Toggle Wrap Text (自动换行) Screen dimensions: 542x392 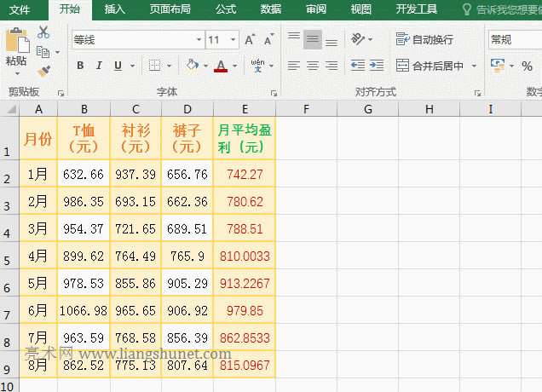click(x=424, y=40)
